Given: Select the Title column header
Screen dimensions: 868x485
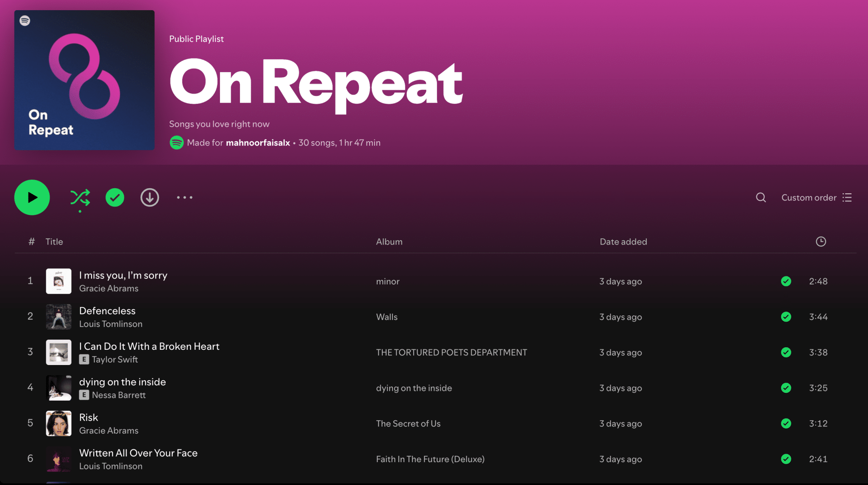Looking at the screenshot, I should (54, 241).
